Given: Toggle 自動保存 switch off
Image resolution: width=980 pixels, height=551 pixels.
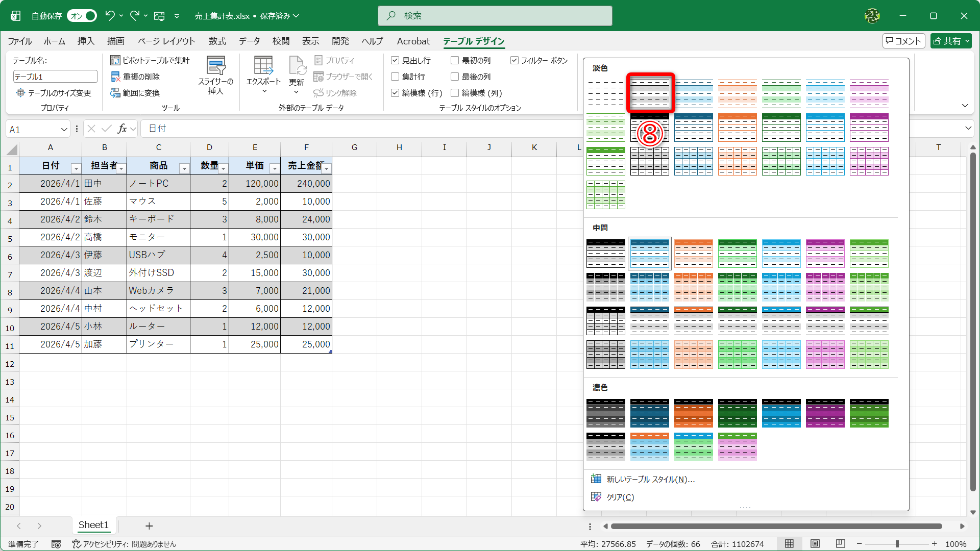Looking at the screenshot, I should 82,16.
